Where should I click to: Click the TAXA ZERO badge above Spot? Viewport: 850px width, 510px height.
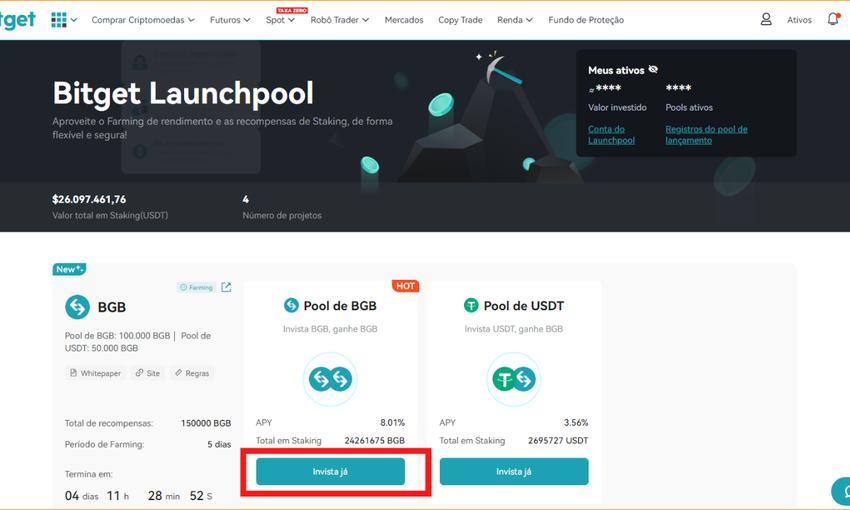coord(292,10)
